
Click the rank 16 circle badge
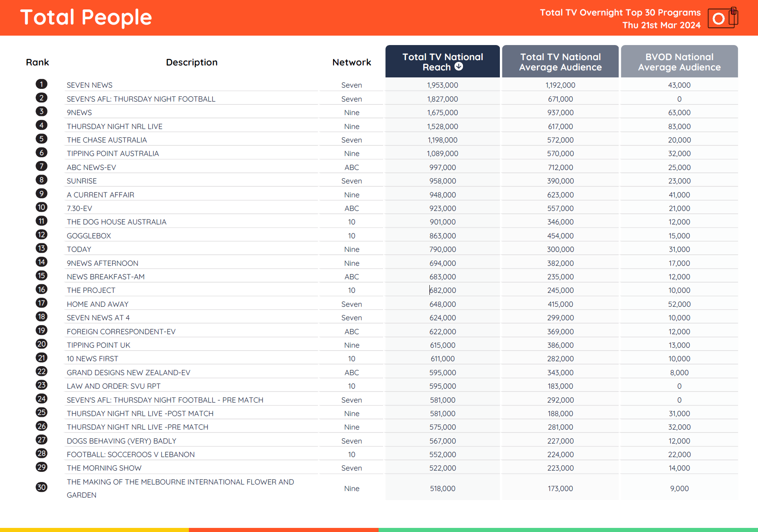pos(41,290)
